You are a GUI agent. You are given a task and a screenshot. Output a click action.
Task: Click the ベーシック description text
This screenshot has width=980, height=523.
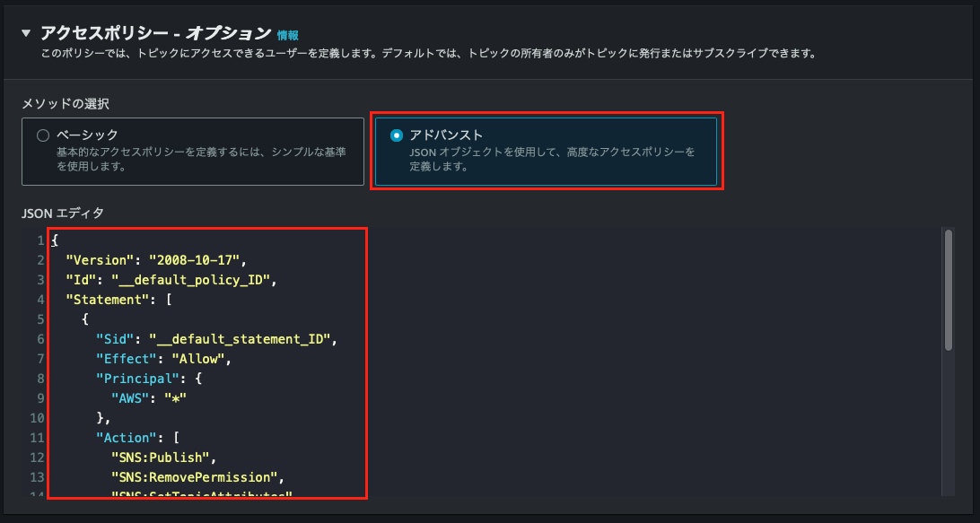(x=201, y=160)
